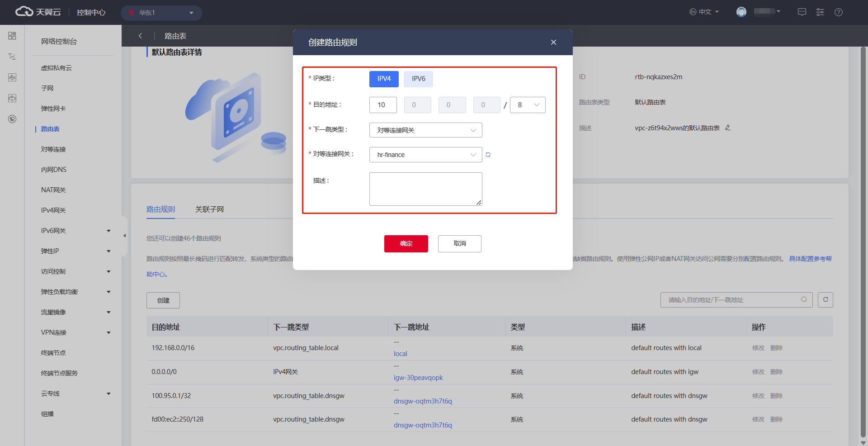Click the refresh icon beside peering gateway dropdown
The width and height of the screenshot is (868, 446).
[x=488, y=155]
